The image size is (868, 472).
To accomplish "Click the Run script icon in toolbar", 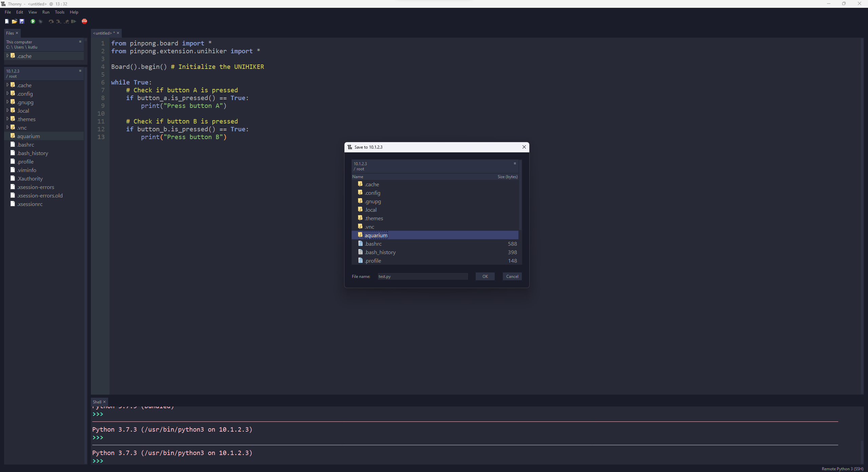I will tap(33, 21).
